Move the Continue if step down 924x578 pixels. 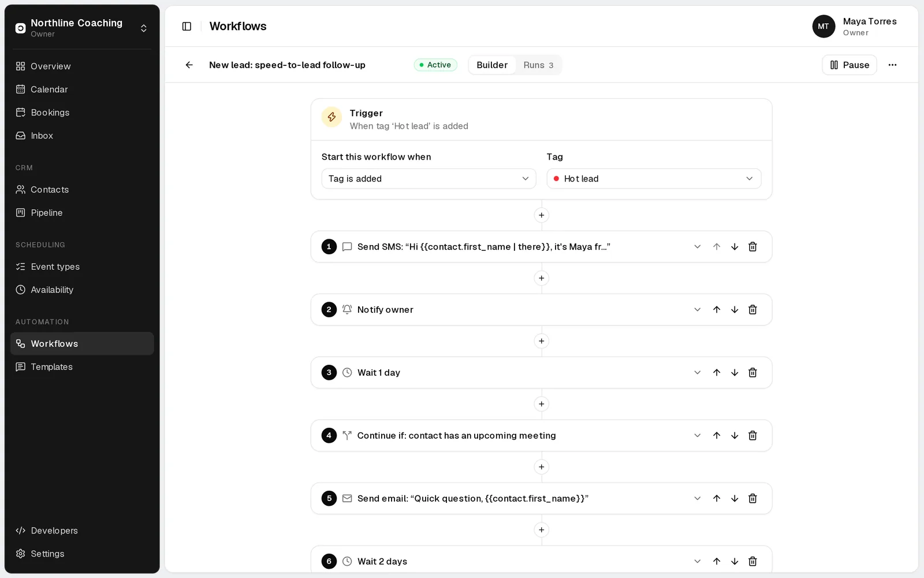735,436
